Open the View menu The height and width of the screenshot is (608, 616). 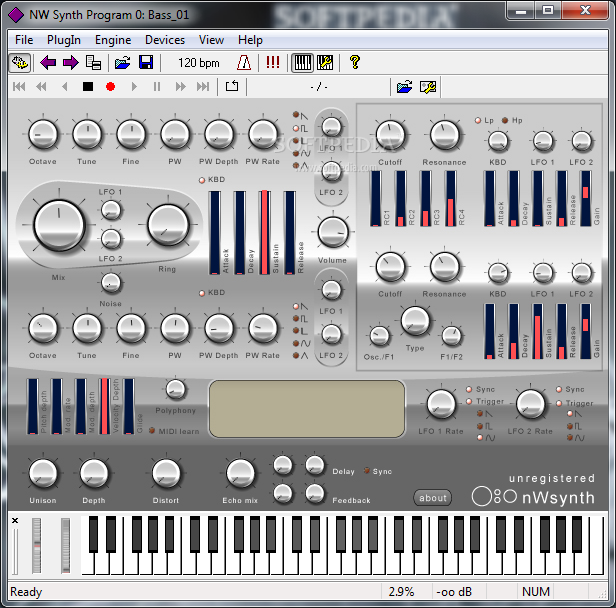211,40
